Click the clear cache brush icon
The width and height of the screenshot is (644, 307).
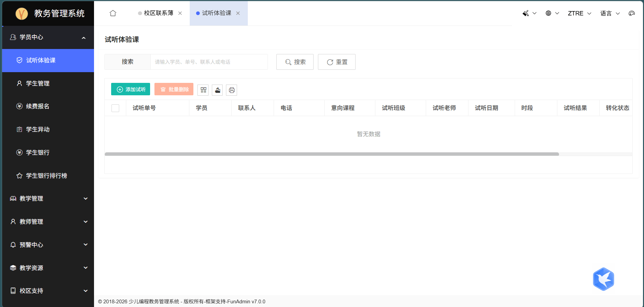tap(526, 13)
